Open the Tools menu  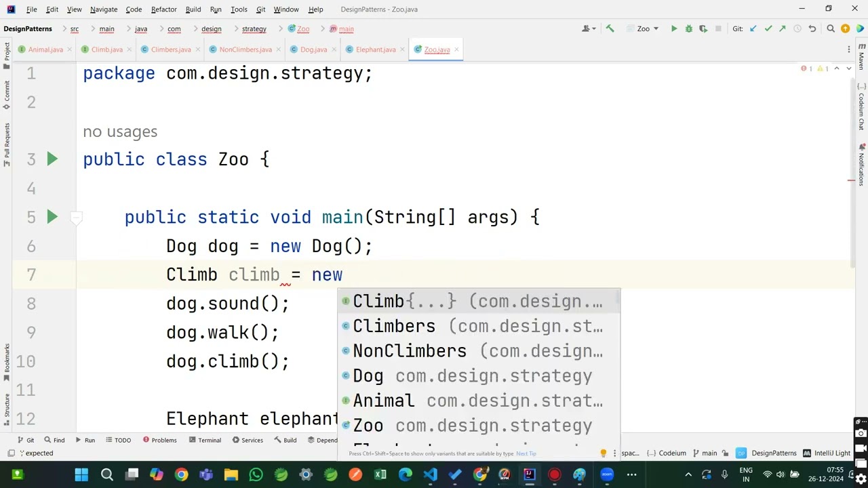tap(239, 9)
